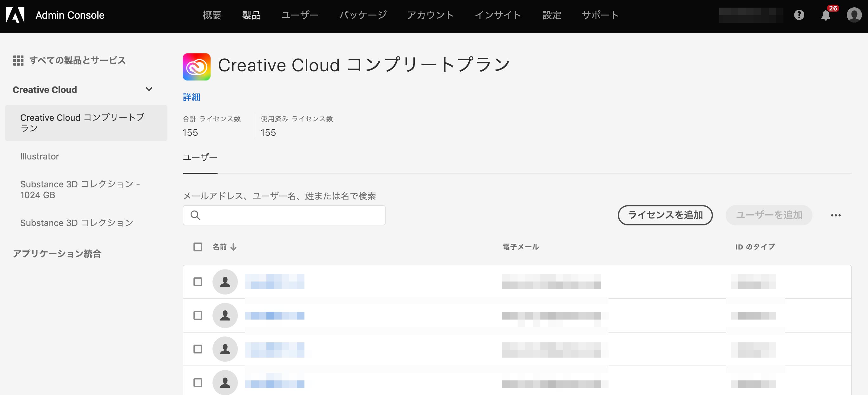868x395 pixels.
Task: Open the 製品 menu
Action: coord(251,15)
